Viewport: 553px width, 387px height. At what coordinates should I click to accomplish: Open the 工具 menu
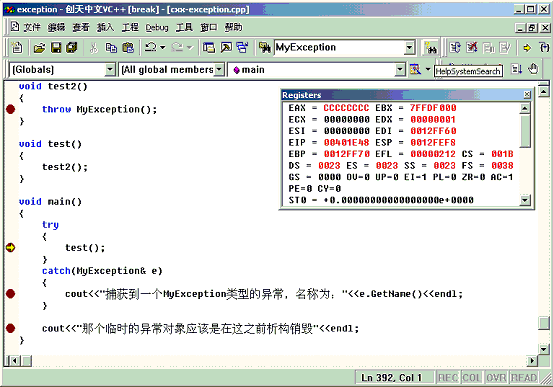point(184,27)
